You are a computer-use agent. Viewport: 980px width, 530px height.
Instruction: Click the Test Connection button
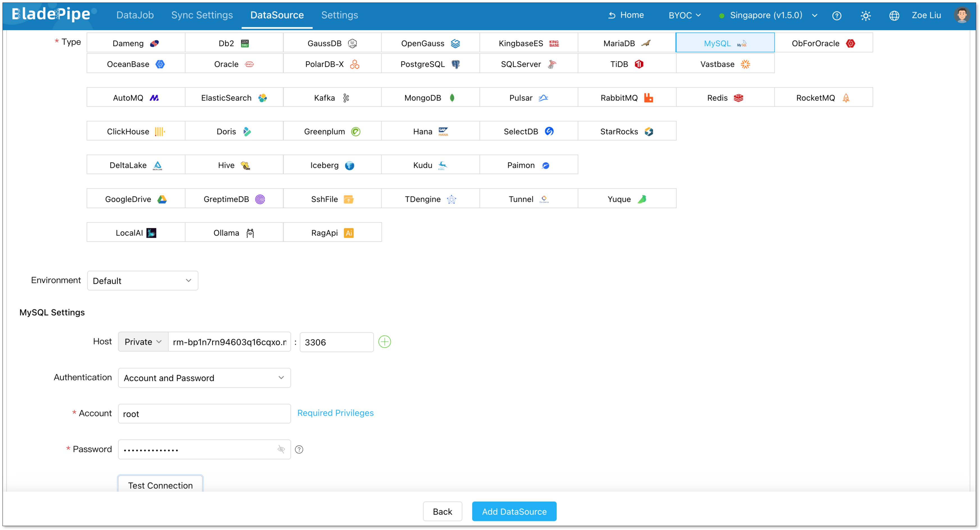160,486
